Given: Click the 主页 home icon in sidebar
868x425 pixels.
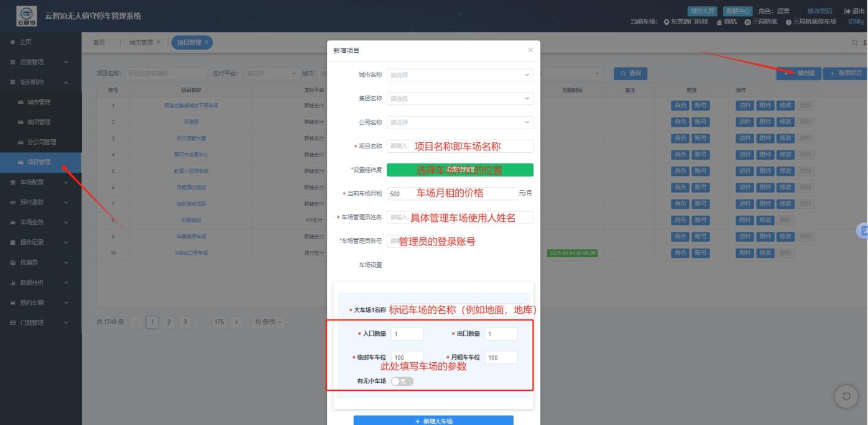Looking at the screenshot, I should click(13, 42).
